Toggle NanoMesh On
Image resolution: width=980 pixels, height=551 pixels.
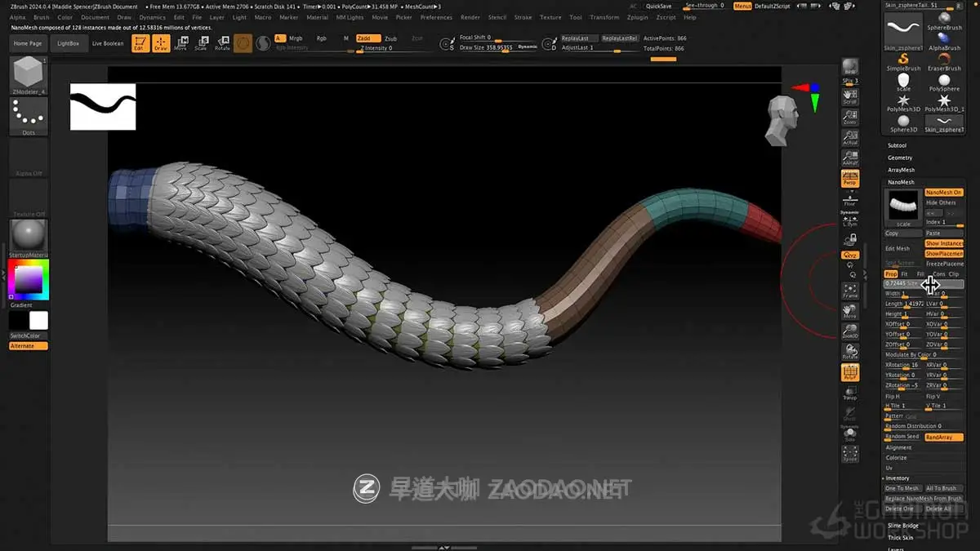pyautogui.click(x=944, y=191)
